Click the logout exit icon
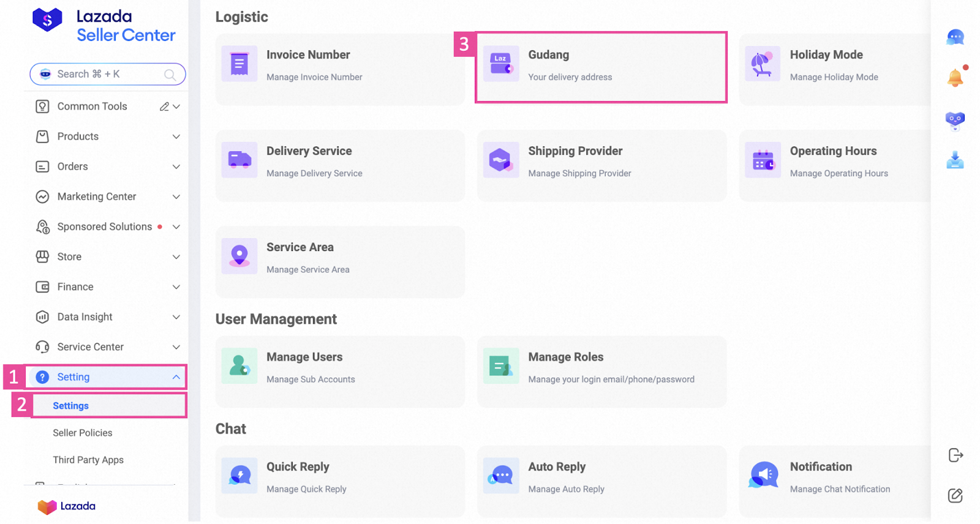The width and height of the screenshot is (980, 524). 956,455
